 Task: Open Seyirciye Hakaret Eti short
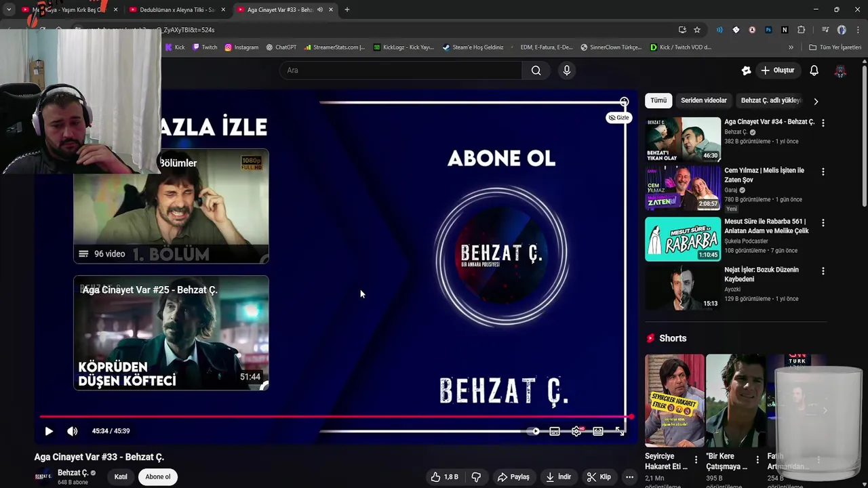point(675,401)
